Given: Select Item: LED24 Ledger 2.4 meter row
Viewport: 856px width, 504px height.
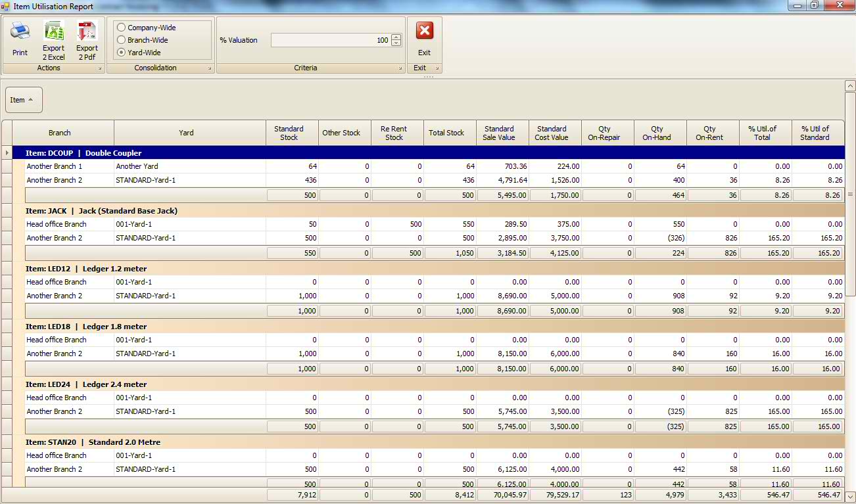Looking at the screenshot, I should pos(428,384).
